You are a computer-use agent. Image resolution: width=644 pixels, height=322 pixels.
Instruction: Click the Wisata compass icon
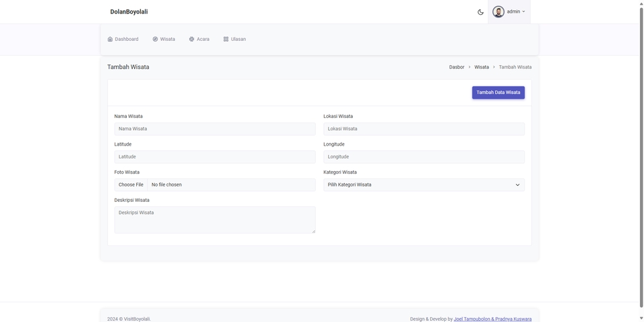point(155,40)
